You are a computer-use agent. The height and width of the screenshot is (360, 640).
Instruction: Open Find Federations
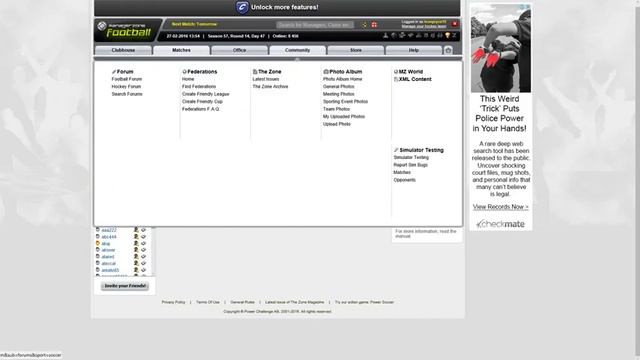199,87
